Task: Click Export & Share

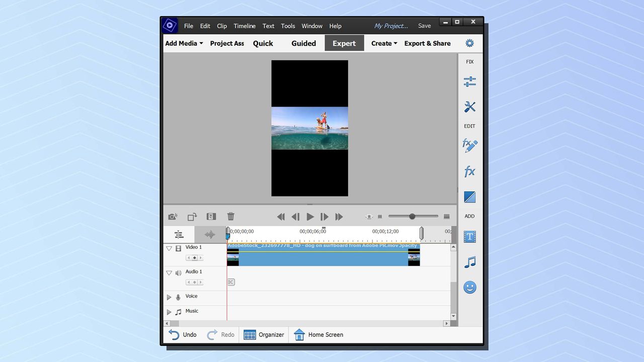Action: tap(428, 43)
